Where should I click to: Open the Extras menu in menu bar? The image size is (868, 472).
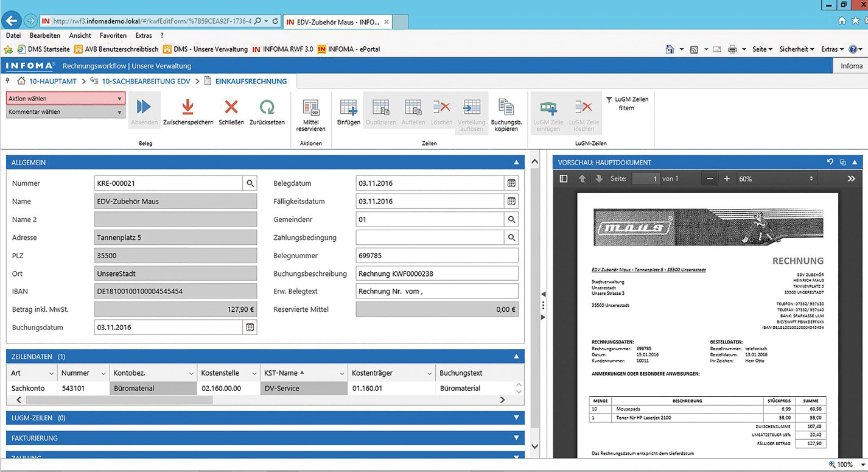coord(143,36)
